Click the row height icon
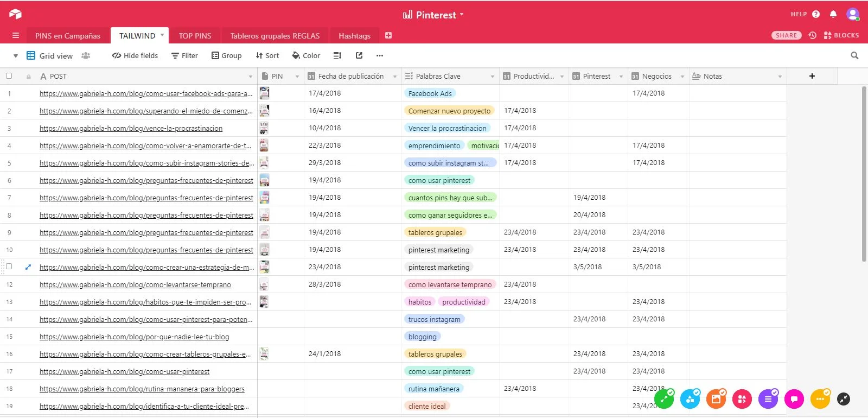 coord(337,55)
